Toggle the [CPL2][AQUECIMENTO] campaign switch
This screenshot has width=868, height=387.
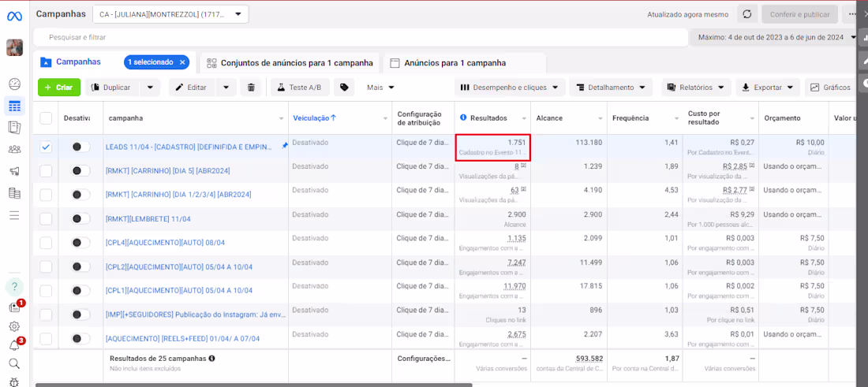80,266
